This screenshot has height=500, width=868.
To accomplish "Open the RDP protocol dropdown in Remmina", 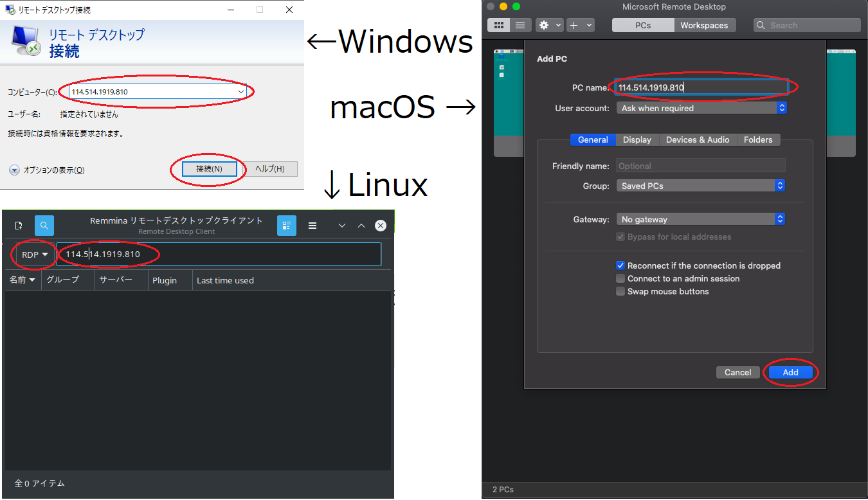I will pyautogui.click(x=35, y=254).
